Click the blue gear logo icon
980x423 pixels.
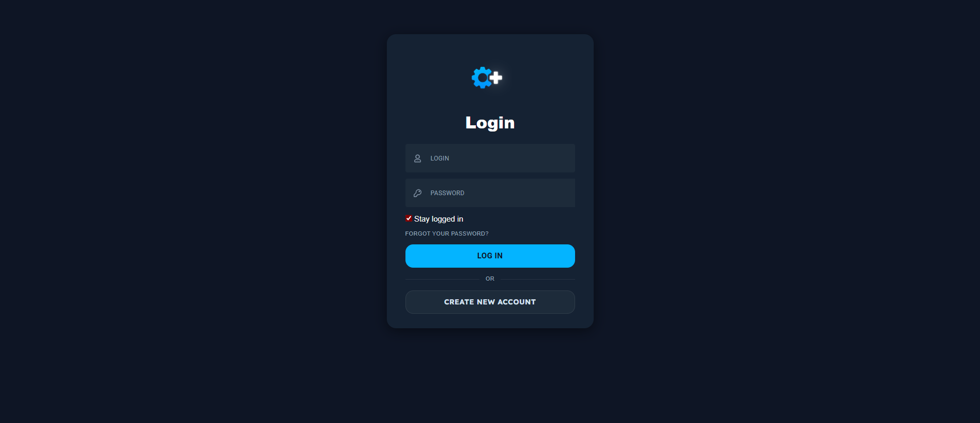[481, 78]
